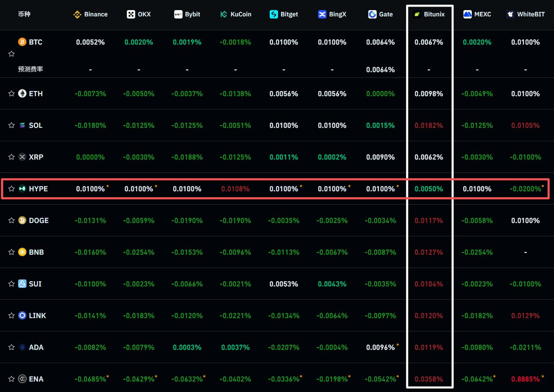554x392 pixels.
Task: Click DOGE Bitunix rate 0.0117%
Action: tap(429, 221)
